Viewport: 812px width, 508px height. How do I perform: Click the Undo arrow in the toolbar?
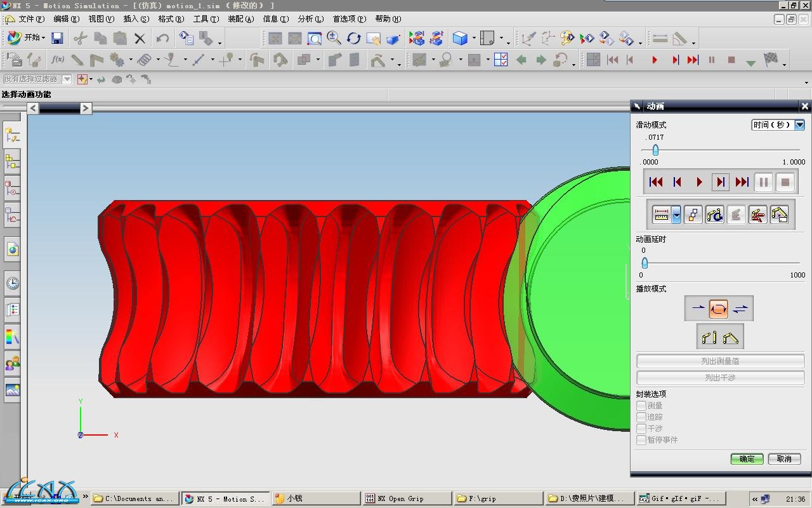162,39
